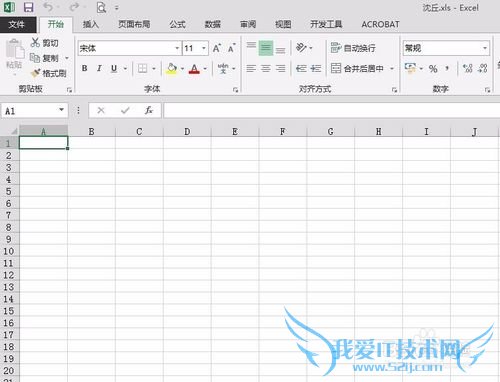
Task: Open font settings dialog launcher
Action: point(235,90)
